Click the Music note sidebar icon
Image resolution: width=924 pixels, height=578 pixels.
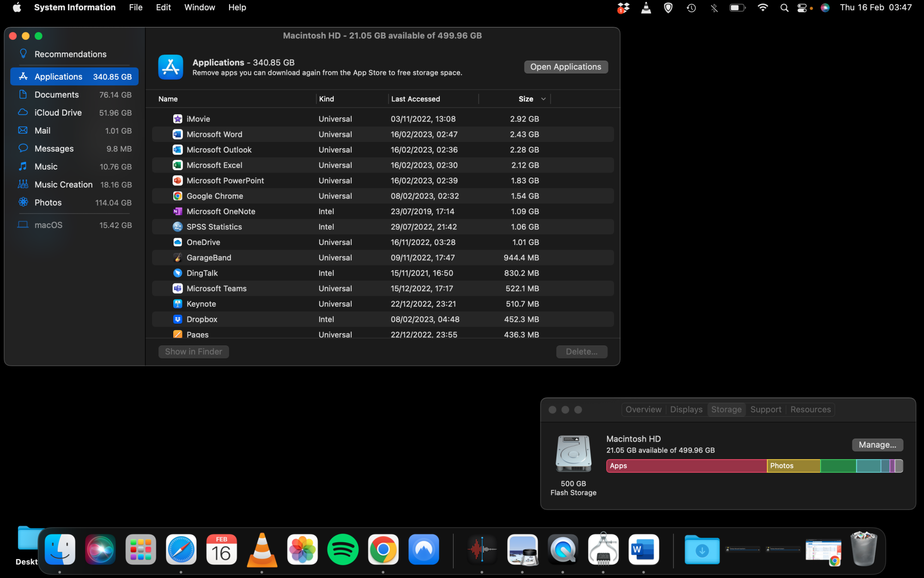[x=23, y=166]
